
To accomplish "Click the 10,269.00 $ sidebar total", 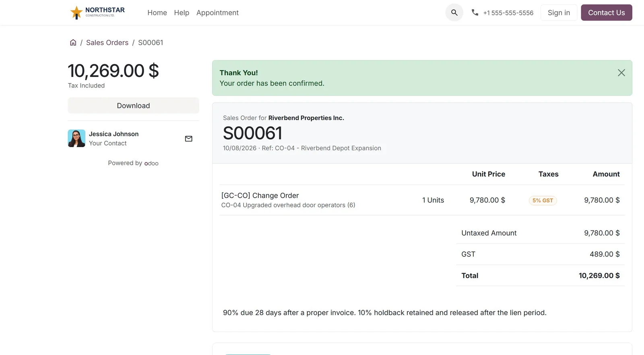I will 113,71.
